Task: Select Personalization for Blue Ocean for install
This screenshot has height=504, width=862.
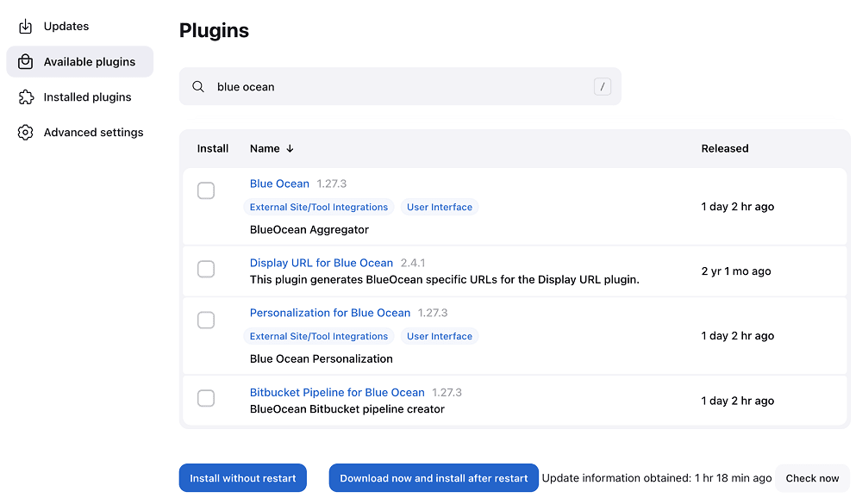Action: tap(206, 320)
